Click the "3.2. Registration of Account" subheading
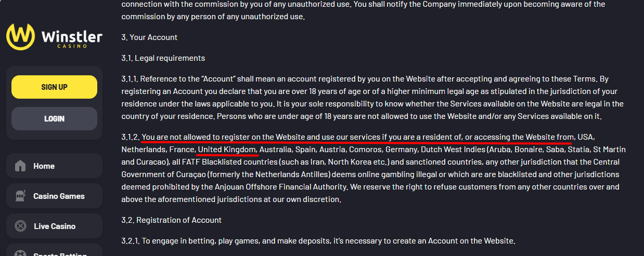Screen dimensions: 644x256 click(x=172, y=220)
